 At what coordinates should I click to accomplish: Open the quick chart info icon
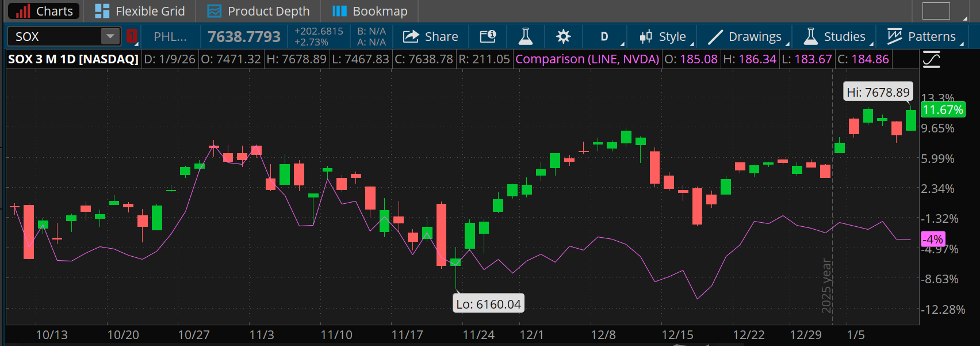[488, 37]
